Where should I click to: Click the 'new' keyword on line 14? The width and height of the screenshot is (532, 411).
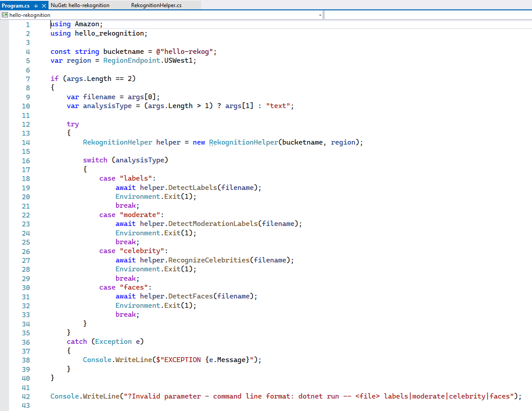point(199,142)
